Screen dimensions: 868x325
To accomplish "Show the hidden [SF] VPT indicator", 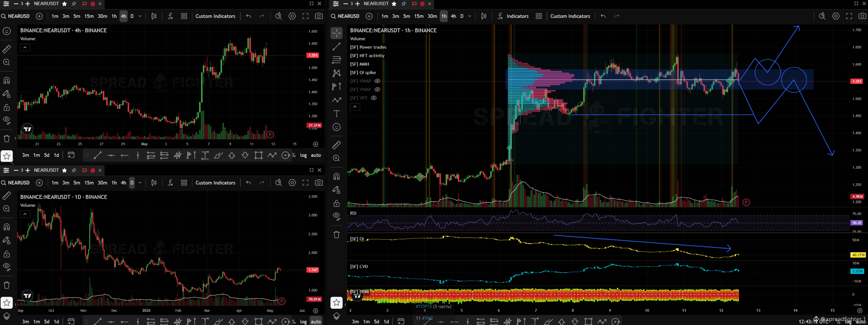I will (x=374, y=98).
